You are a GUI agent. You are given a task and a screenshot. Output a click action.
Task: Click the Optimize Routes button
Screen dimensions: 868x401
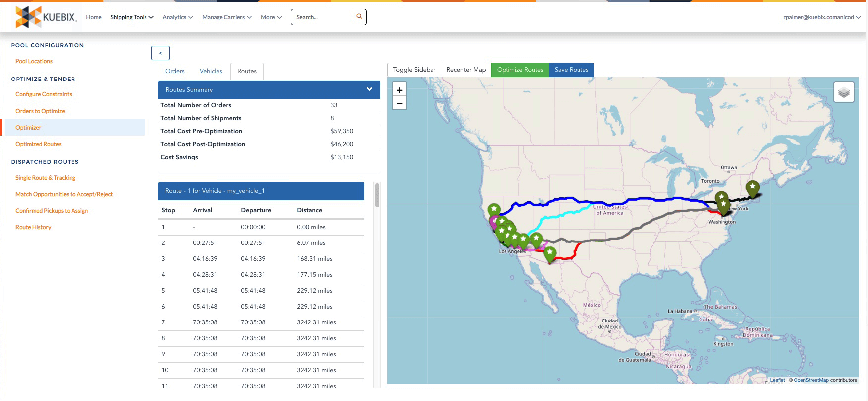520,70
